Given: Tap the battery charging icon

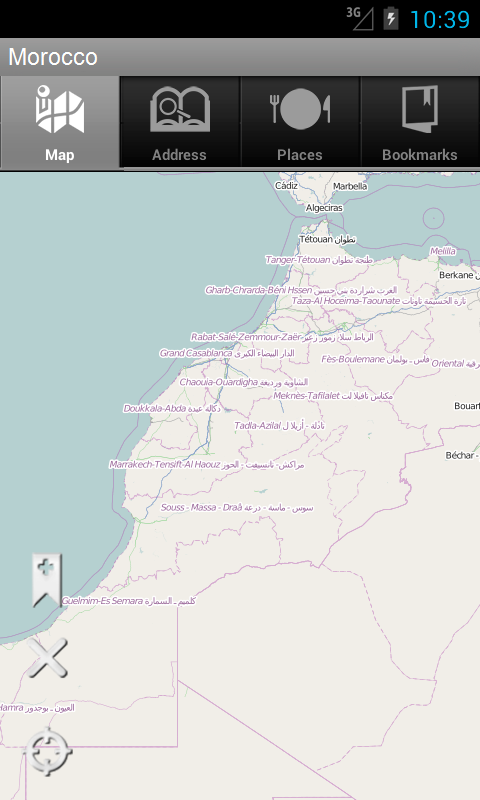Looking at the screenshot, I should pos(391,18).
